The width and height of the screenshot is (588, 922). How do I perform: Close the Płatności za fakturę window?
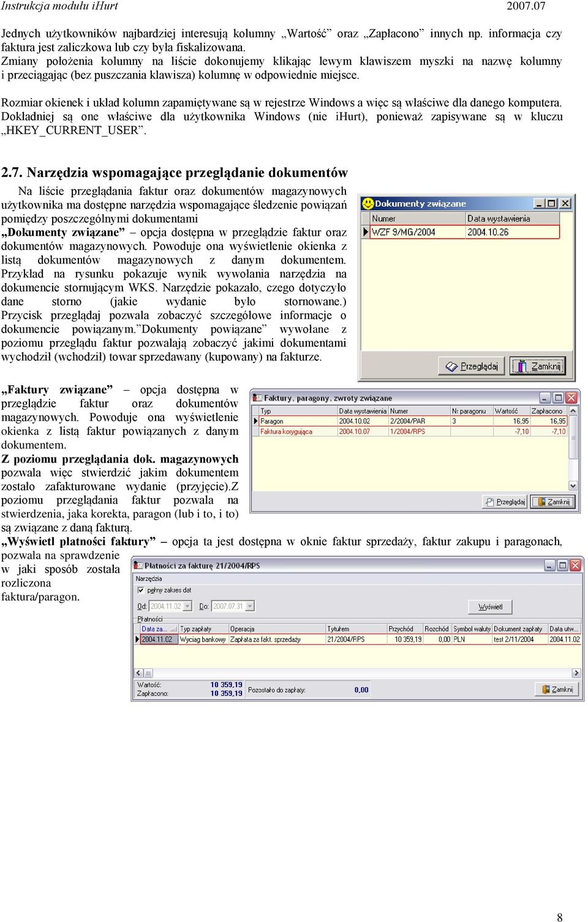click(x=576, y=565)
